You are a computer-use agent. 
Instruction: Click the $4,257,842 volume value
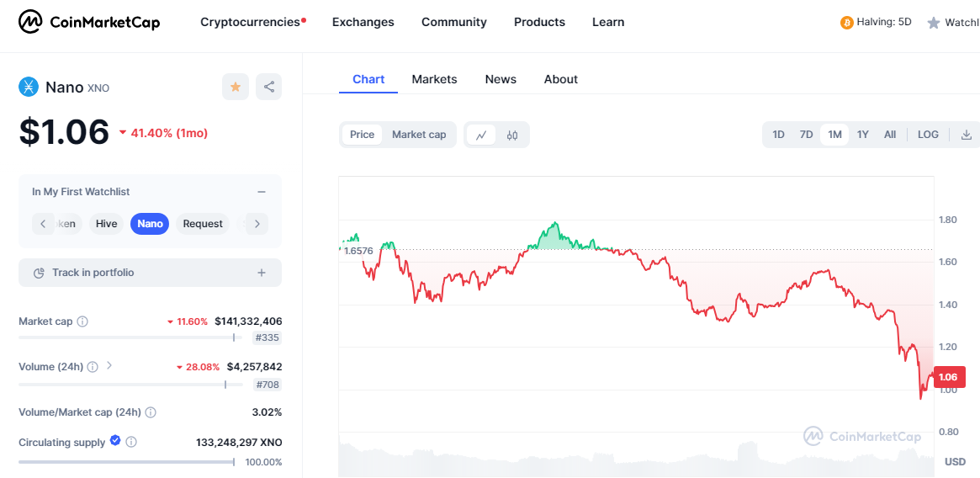point(254,367)
